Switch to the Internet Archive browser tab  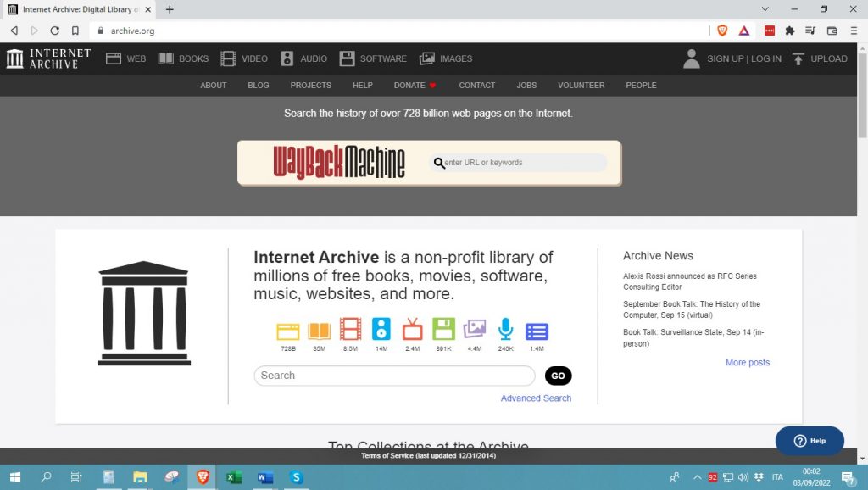pos(72,11)
